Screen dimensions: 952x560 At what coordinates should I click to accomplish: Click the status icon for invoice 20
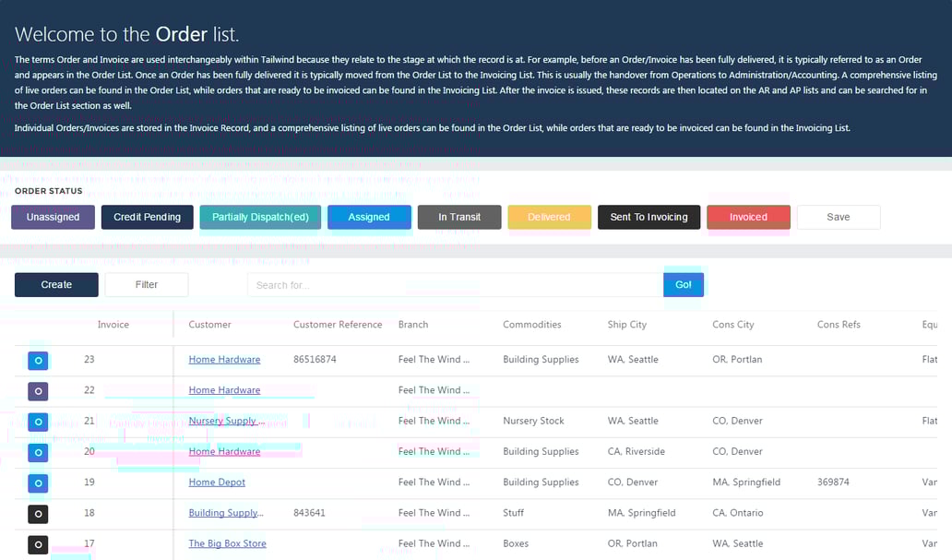[38, 452]
